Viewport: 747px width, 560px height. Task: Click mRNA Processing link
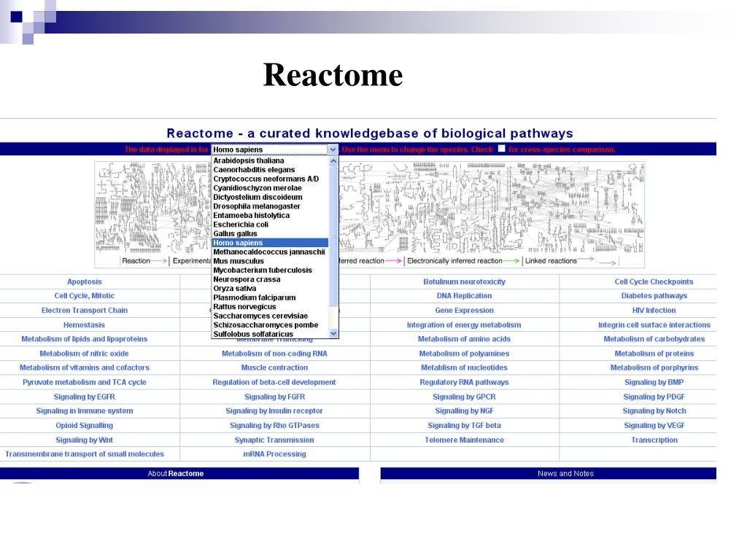(274, 454)
